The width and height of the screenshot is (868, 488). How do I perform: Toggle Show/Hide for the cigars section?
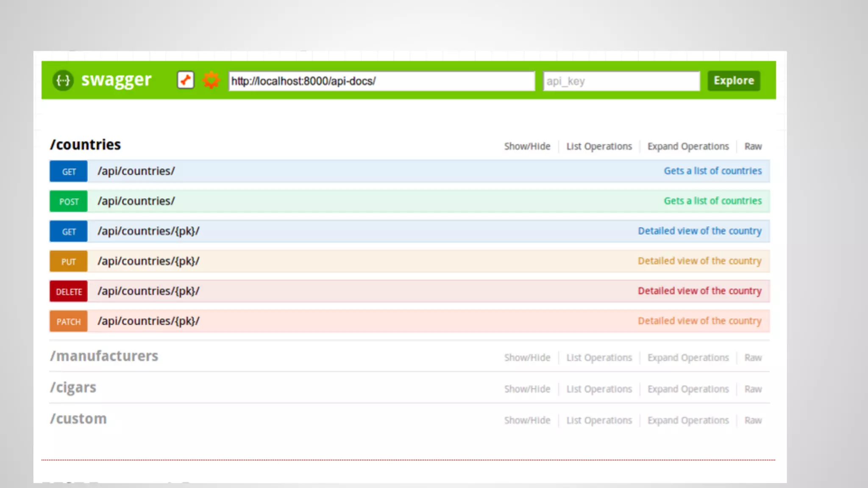coord(527,389)
